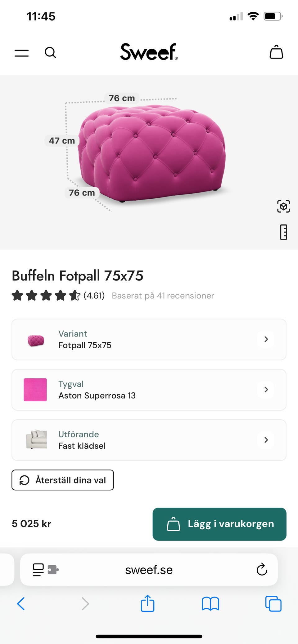Tap the Safari share icon

(147, 603)
